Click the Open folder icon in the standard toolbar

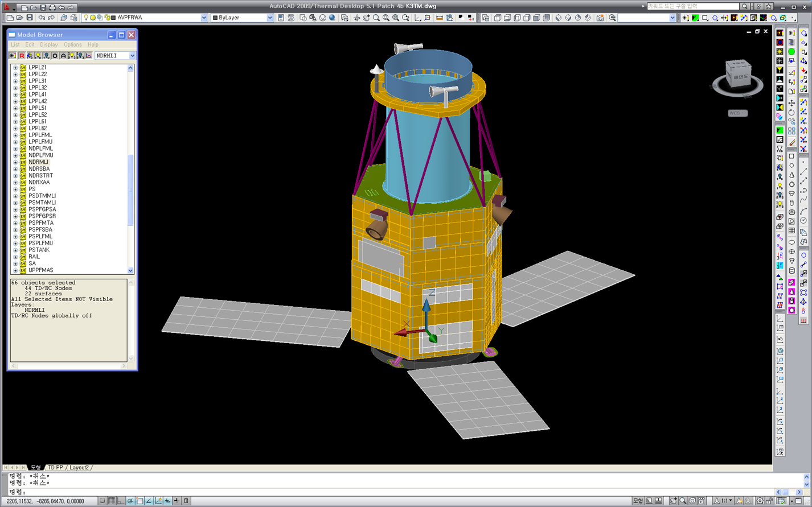(x=19, y=18)
